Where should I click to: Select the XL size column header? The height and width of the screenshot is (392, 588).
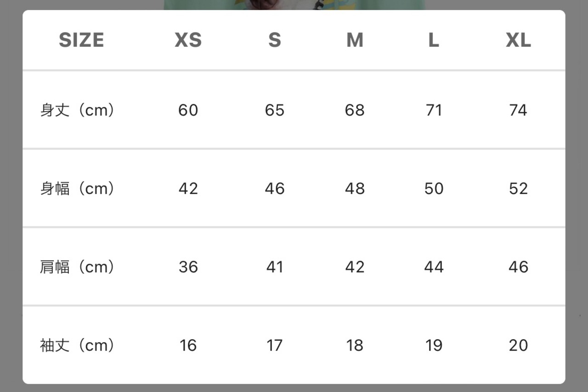[x=518, y=40]
